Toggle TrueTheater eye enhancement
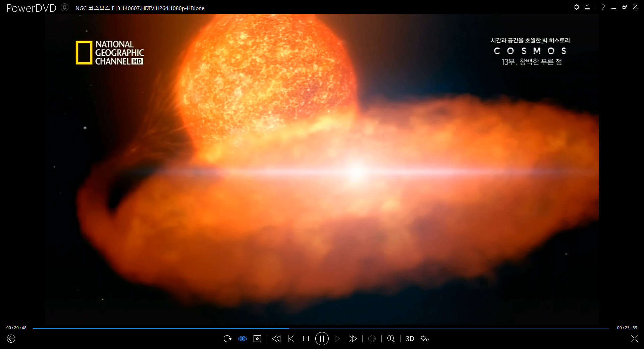Image resolution: width=644 pixels, height=349 pixels. coord(243,339)
